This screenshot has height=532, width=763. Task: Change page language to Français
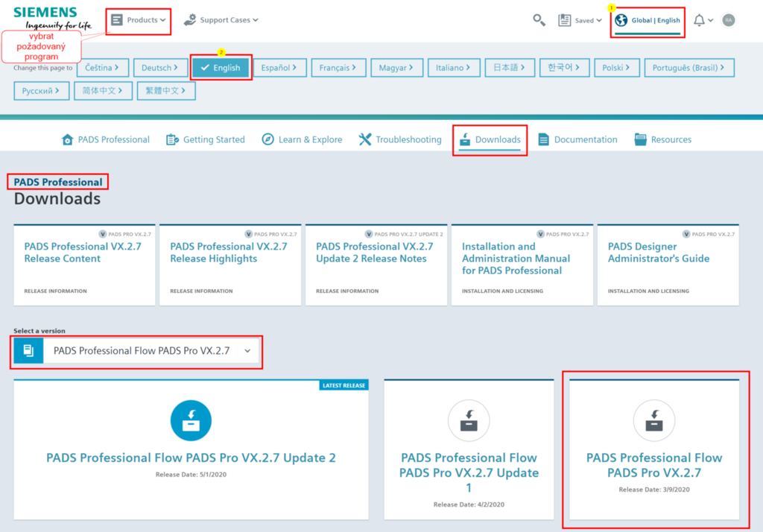(x=338, y=68)
